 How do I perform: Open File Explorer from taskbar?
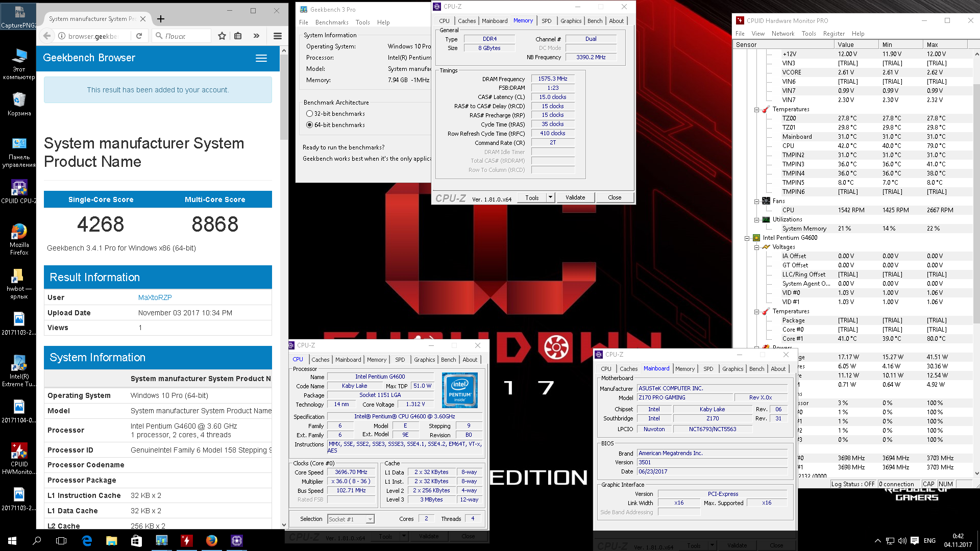pyautogui.click(x=111, y=541)
